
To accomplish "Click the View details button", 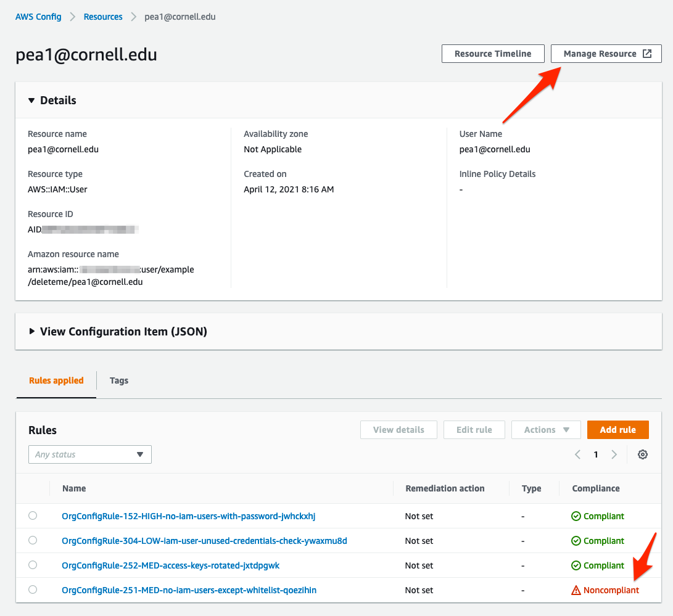I will tap(398, 430).
